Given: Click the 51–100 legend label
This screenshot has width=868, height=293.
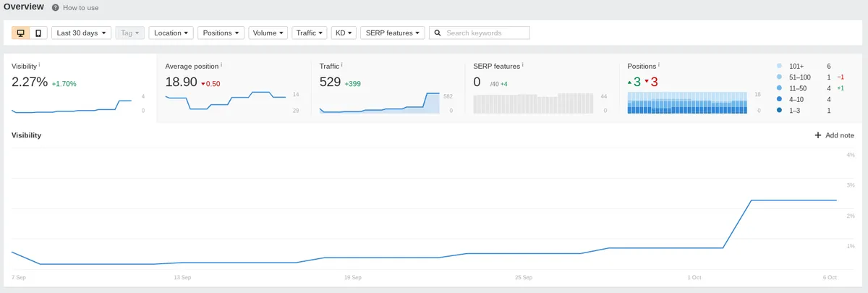Looking at the screenshot, I should pyautogui.click(x=800, y=77).
